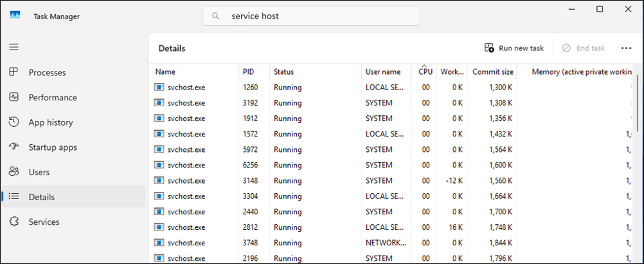Open the three-dot more options menu
Screen dimensions: 644x264
coord(626,48)
